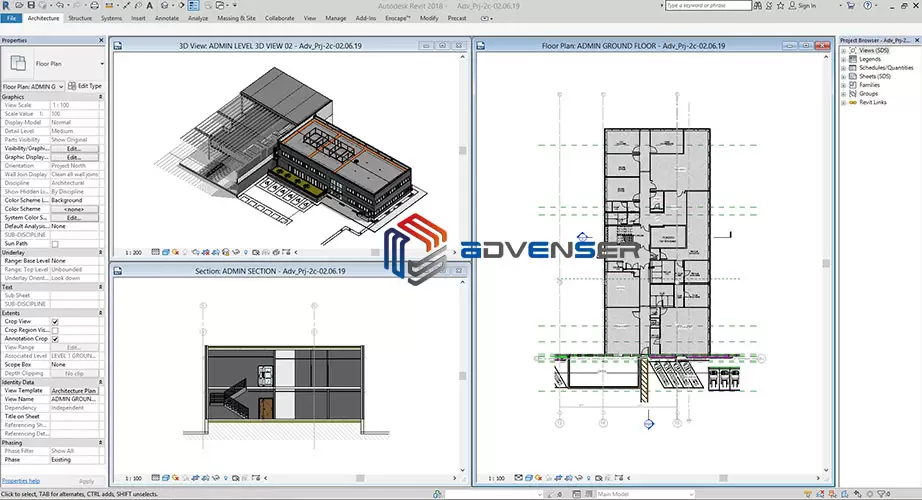Switch to the Annotate ribbon tab

pos(167,18)
